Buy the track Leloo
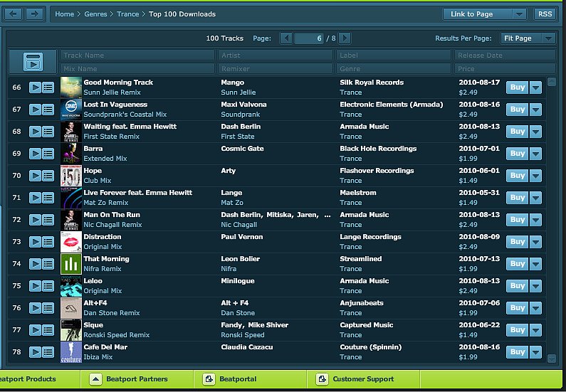Image resolution: width=566 pixels, height=392 pixels. (x=517, y=286)
